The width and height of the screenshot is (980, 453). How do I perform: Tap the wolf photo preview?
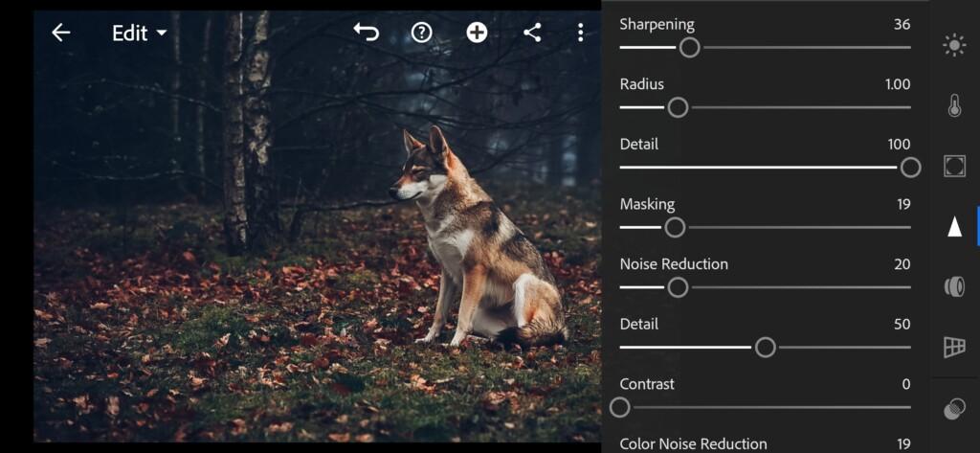317,226
